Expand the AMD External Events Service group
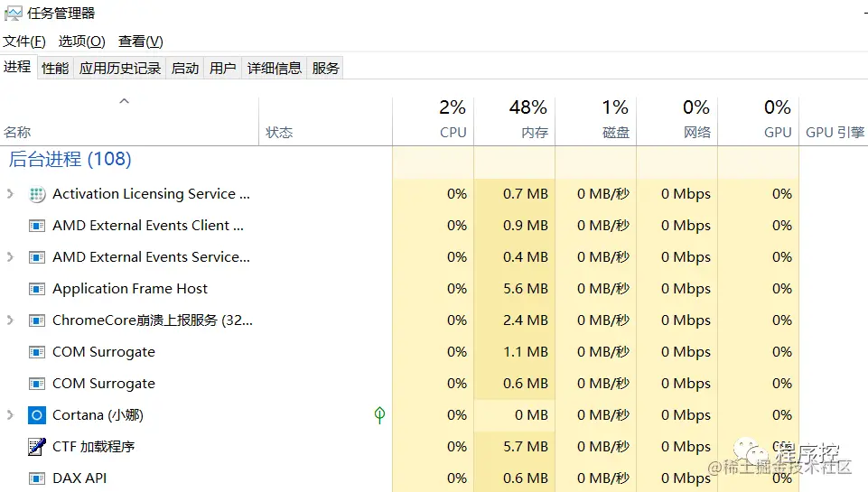Viewport: 868px width, 492px height. [x=10, y=256]
